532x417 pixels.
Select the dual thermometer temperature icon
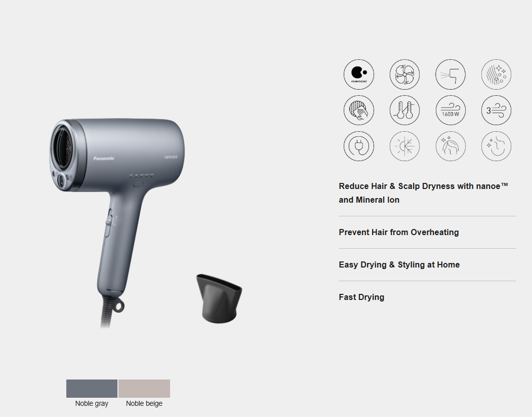coord(404,110)
